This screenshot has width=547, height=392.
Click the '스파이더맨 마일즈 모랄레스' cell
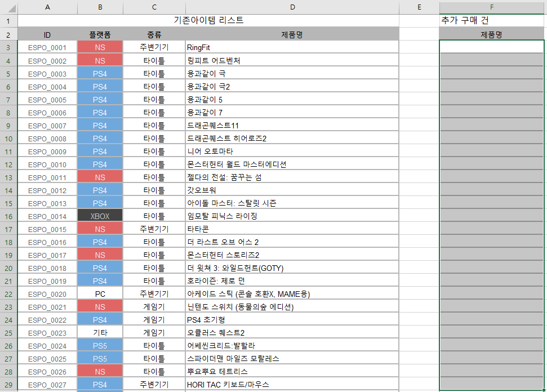[x=292, y=359]
